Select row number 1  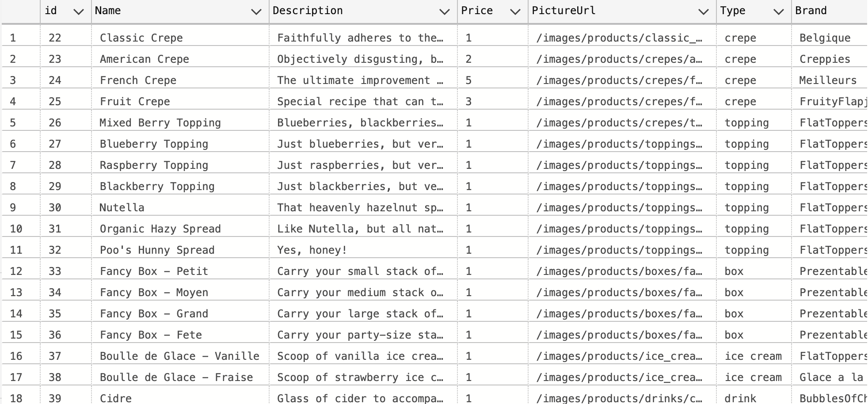pos(13,38)
